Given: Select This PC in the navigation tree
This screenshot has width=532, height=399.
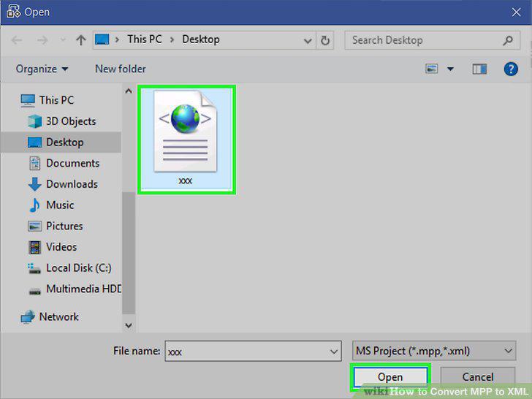Looking at the screenshot, I should tap(47, 100).
